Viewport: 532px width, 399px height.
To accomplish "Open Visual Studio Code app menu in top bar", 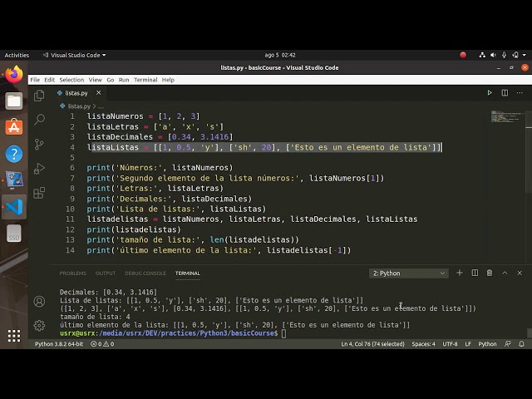I will point(74,55).
